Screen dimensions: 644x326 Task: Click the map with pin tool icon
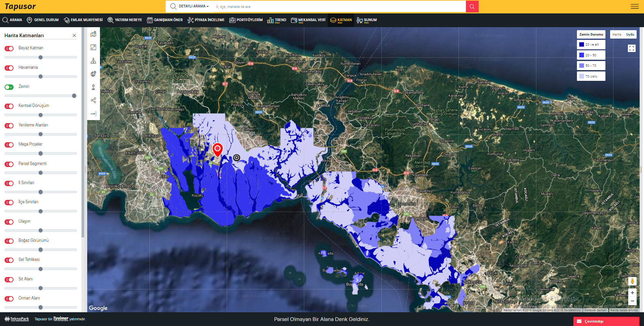click(94, 34)
